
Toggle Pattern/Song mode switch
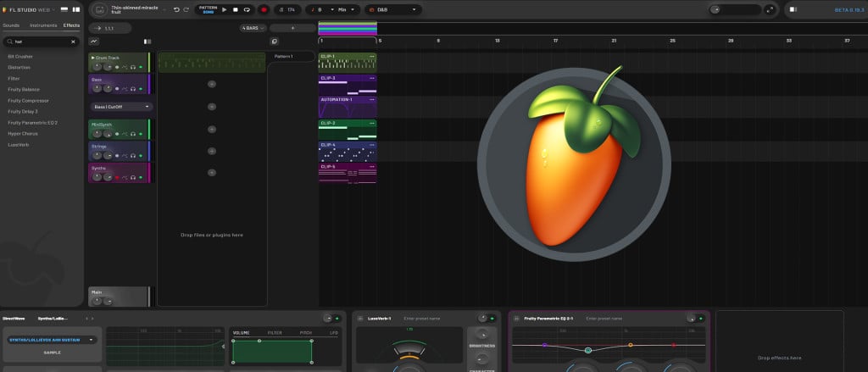[x=207, y=9]
